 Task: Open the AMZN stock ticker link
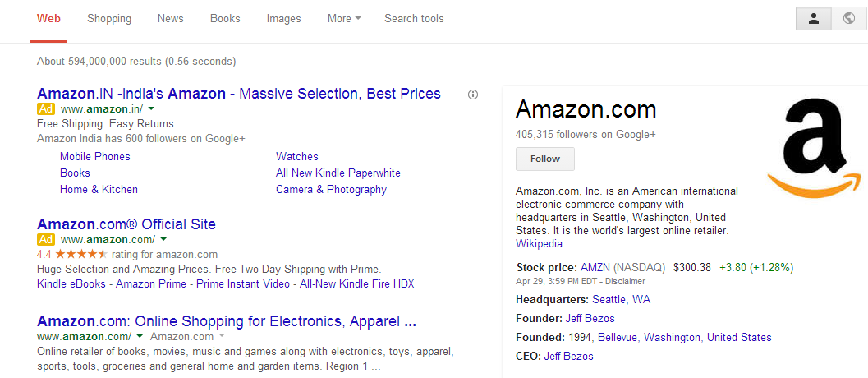click(595, 268)
